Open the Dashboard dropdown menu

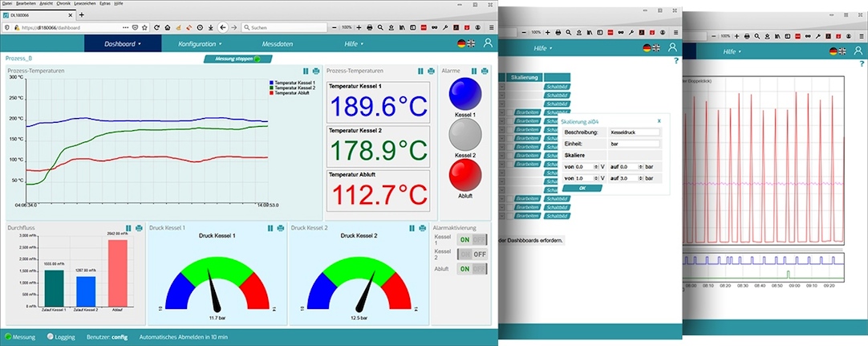pos(123,43)
